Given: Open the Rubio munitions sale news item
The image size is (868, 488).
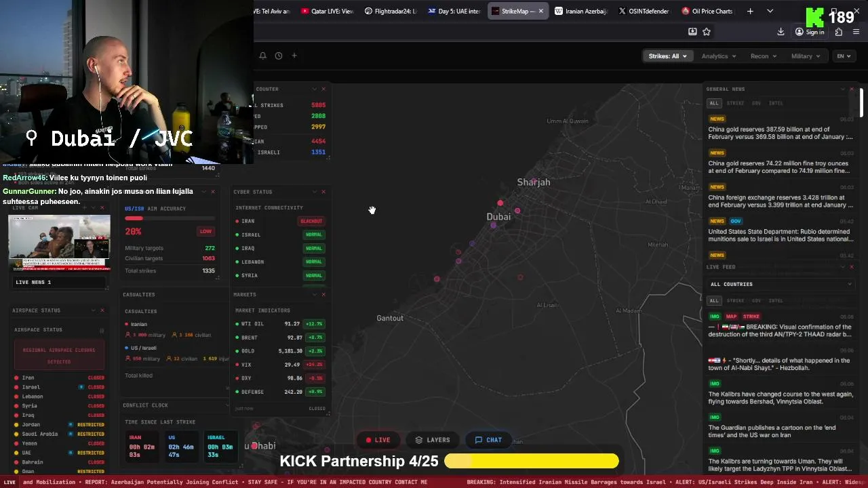Looking at the screenshot, I should [781, 235].
